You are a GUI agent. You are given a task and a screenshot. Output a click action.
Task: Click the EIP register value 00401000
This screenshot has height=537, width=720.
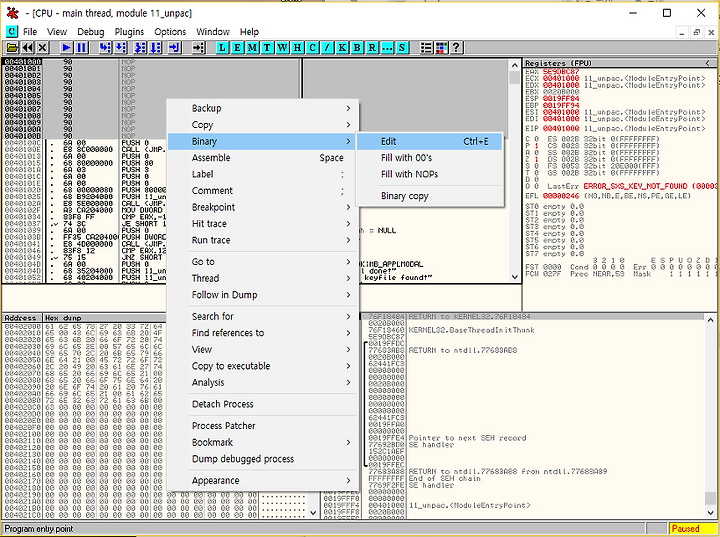561,129
